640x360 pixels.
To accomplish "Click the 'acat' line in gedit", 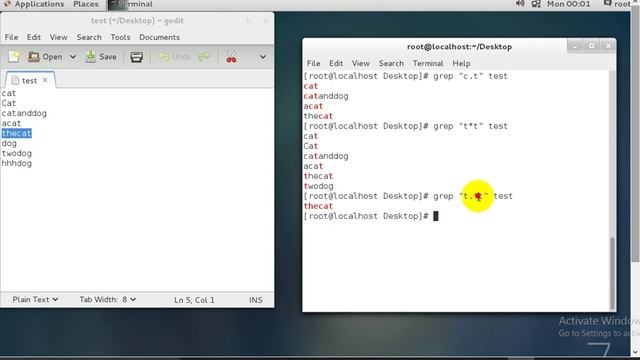I will pyautogui.click(x=11, y=123).
